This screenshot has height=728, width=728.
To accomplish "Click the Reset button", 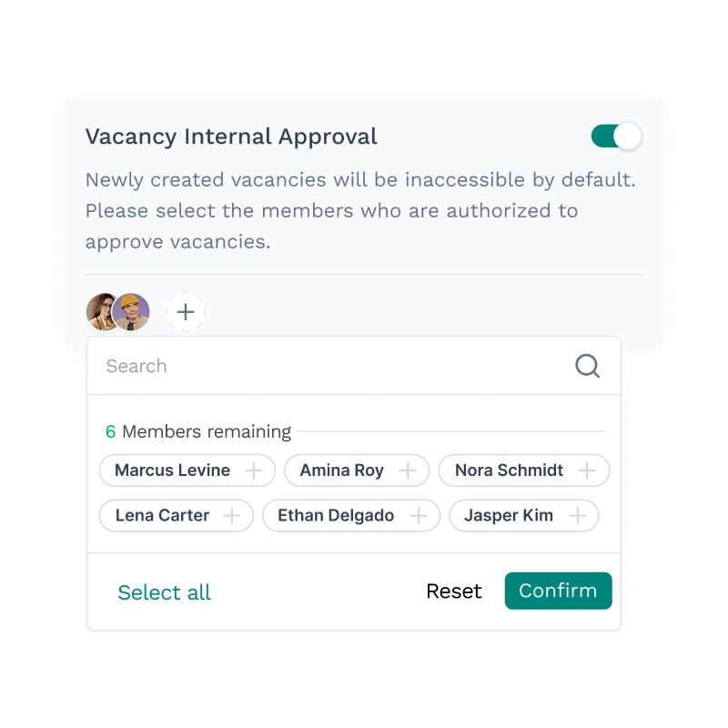I will (453, 591).
